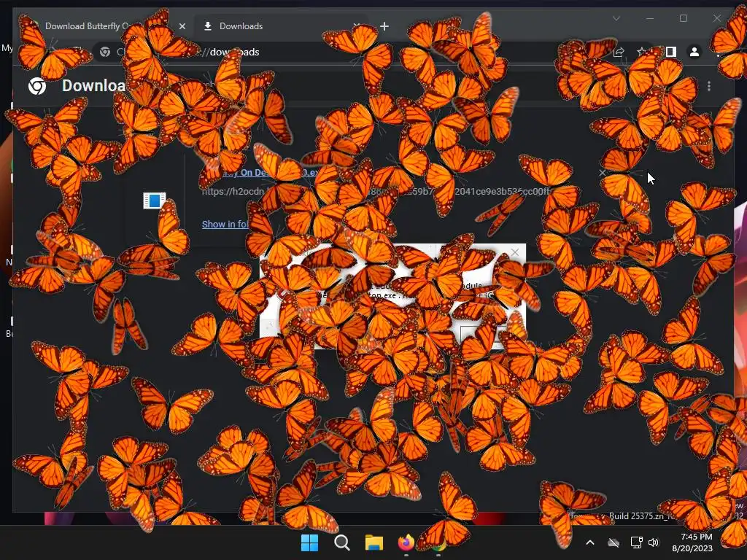Open the profile avatar menu

point(694,52)
